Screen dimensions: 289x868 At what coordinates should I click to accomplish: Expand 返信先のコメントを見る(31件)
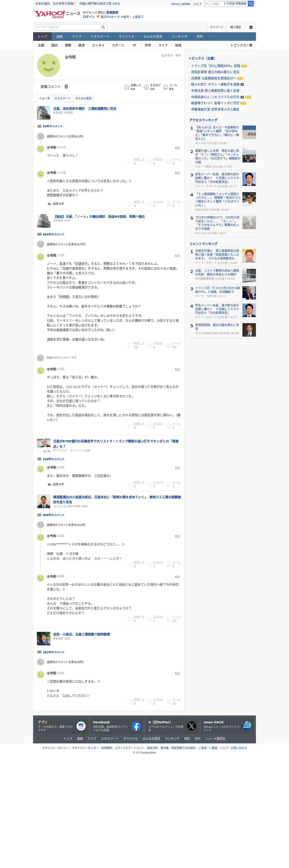click(x=66, y=525)
